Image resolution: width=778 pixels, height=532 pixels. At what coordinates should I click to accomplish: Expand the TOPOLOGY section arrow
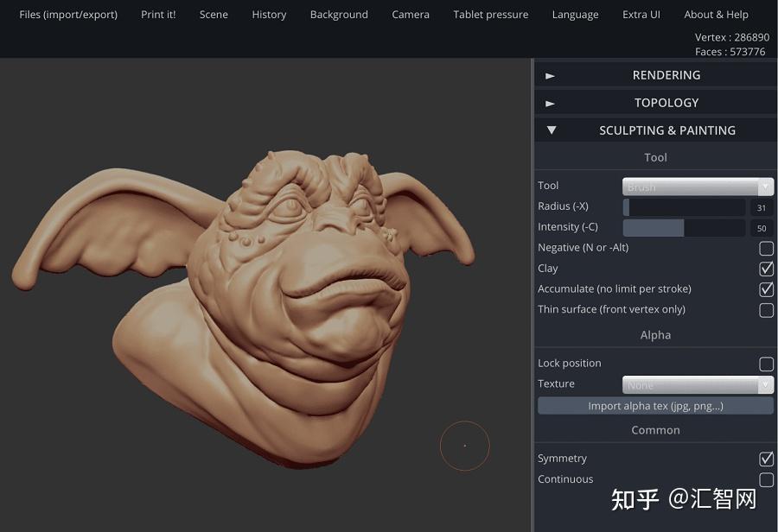(551, 104)
